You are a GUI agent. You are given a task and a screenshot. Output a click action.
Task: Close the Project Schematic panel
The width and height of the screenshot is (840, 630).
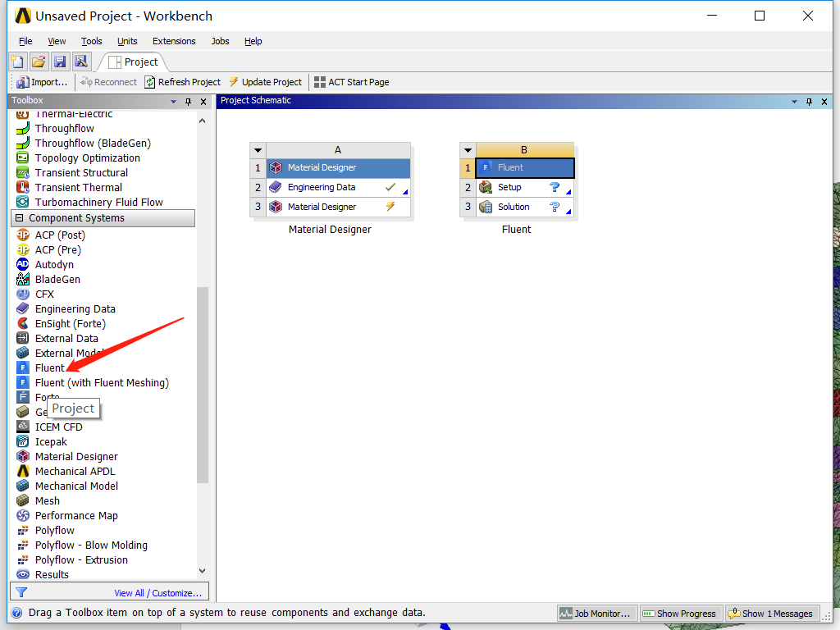(x=824, y=101)
